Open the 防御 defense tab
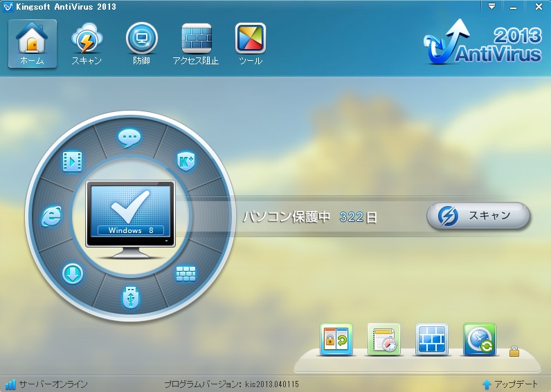 [142, 44]
